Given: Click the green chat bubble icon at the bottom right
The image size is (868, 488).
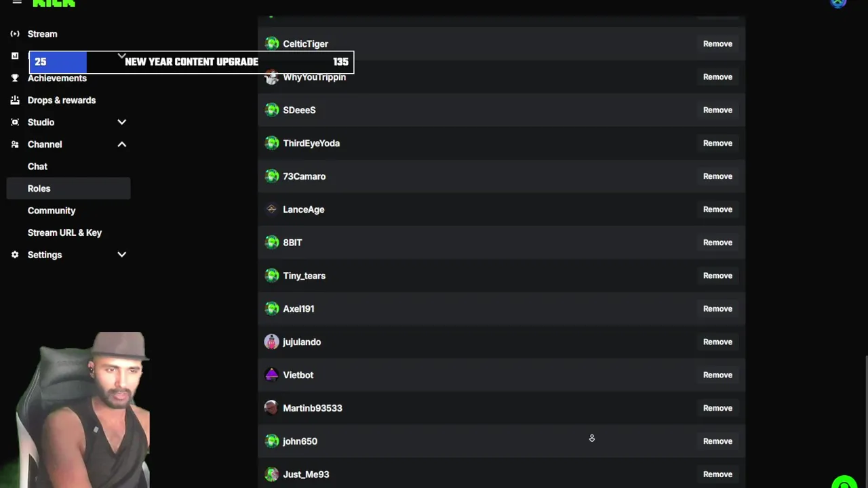Looking at the screenshot, I should pos(844,483).
